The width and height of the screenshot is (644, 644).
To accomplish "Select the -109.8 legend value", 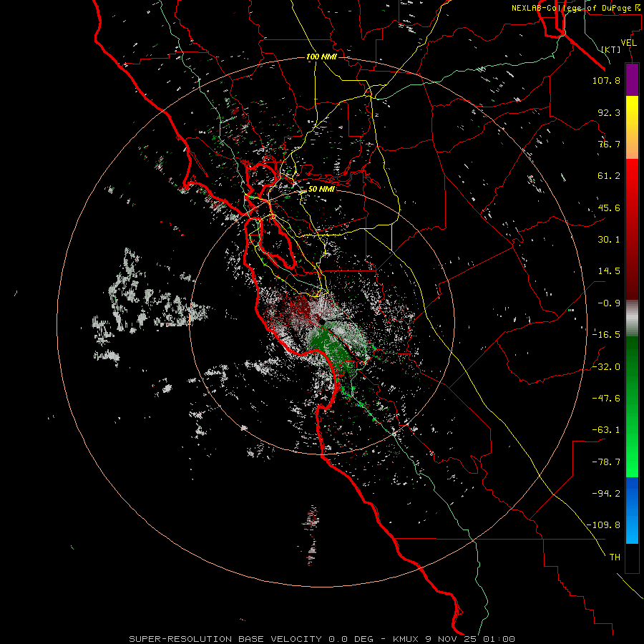I will click(x=603, y=525).
